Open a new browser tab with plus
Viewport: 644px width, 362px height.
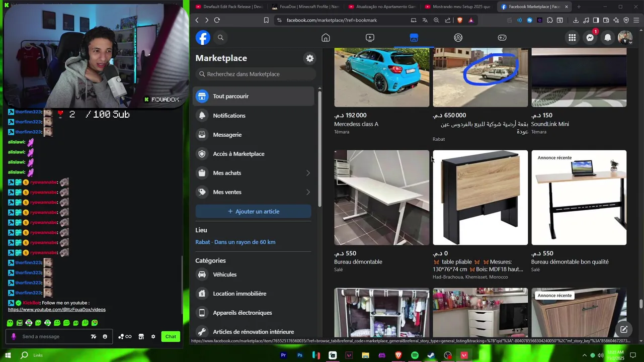click(579, 7)
